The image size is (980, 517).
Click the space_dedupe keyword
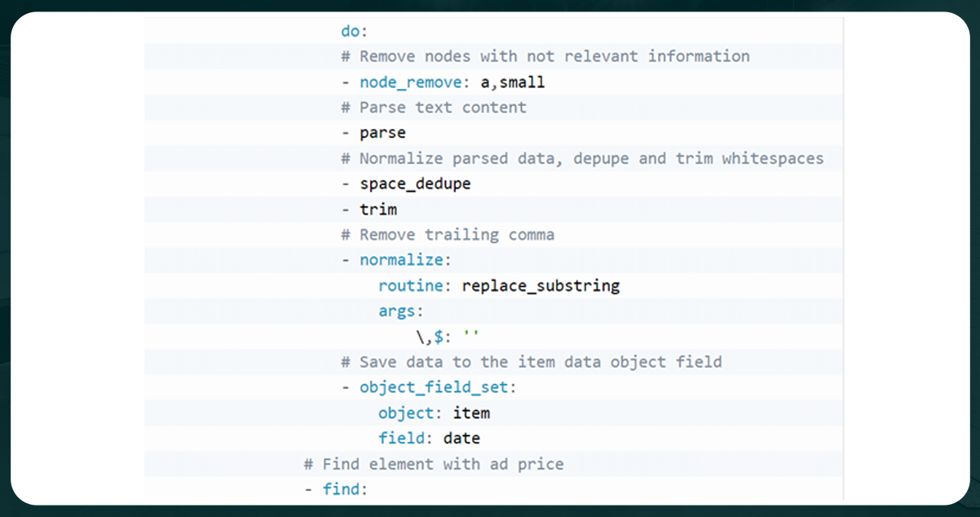pyautogui.click(x=415, y=183)
